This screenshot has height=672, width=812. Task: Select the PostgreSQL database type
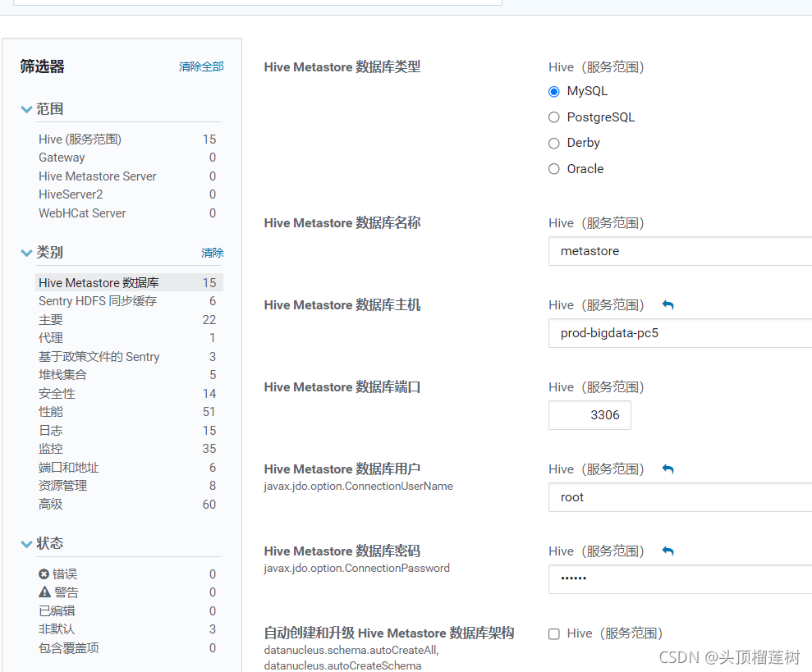click(x=554, y=117)
